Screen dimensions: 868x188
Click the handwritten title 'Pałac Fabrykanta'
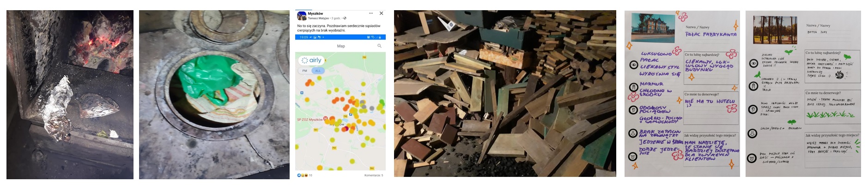point(711,34)
